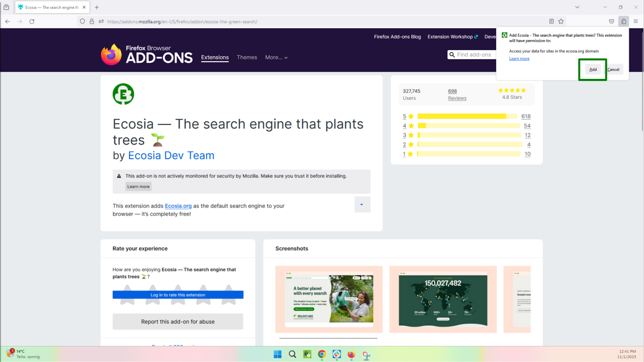
Task: Filter reviews by 1 star rating
Action: tap(408, 154)
